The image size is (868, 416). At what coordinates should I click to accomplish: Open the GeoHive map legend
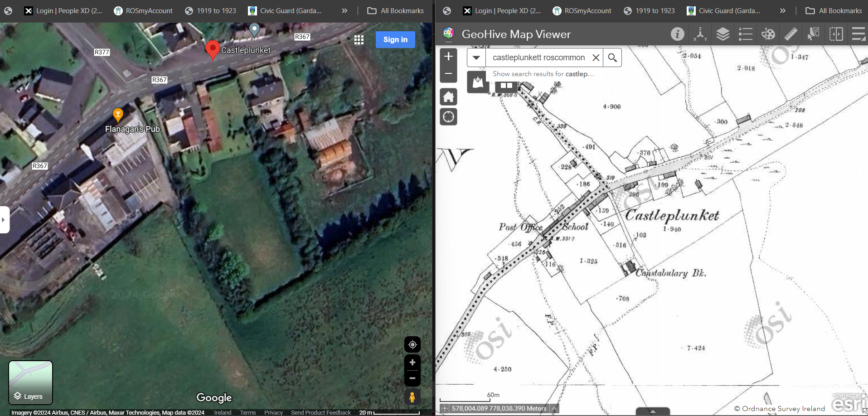coord(746,34)
